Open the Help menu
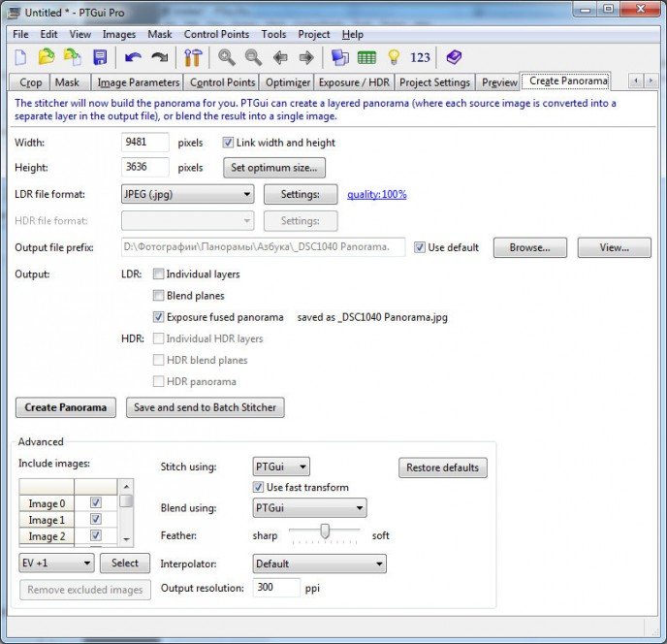 pyautogui.click(x=353, y=35)
